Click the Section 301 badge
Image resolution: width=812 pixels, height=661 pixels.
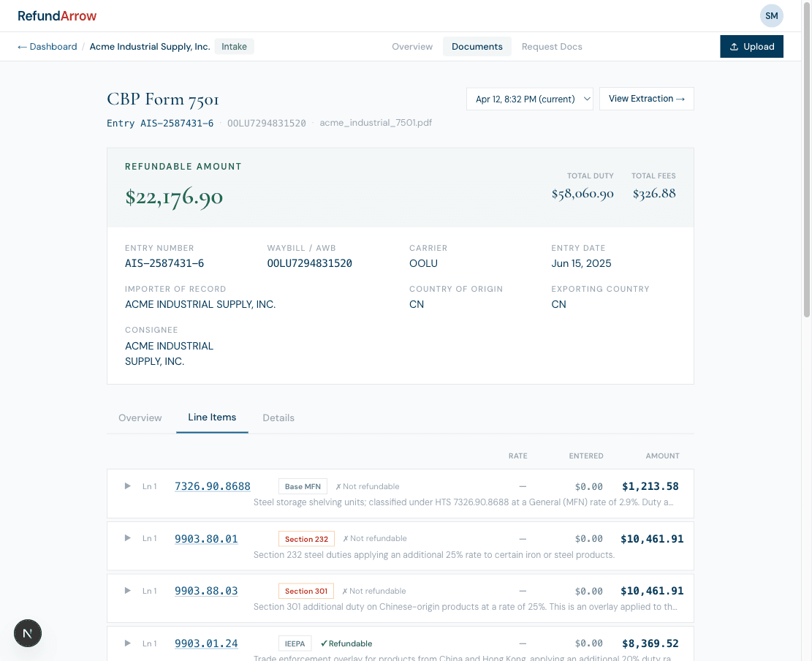click(x=306, y=591)
